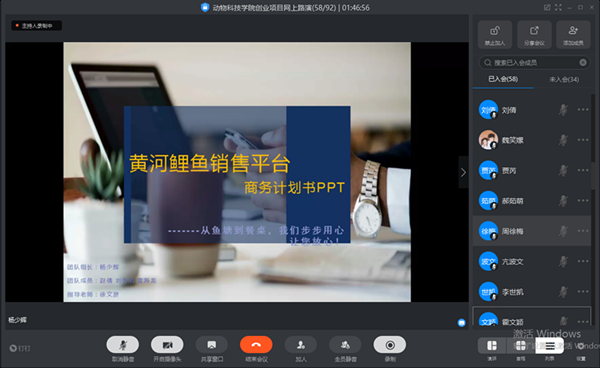Select the 已入会(58) tab
This screenshot has height=368, width=600.
point(503,79)
